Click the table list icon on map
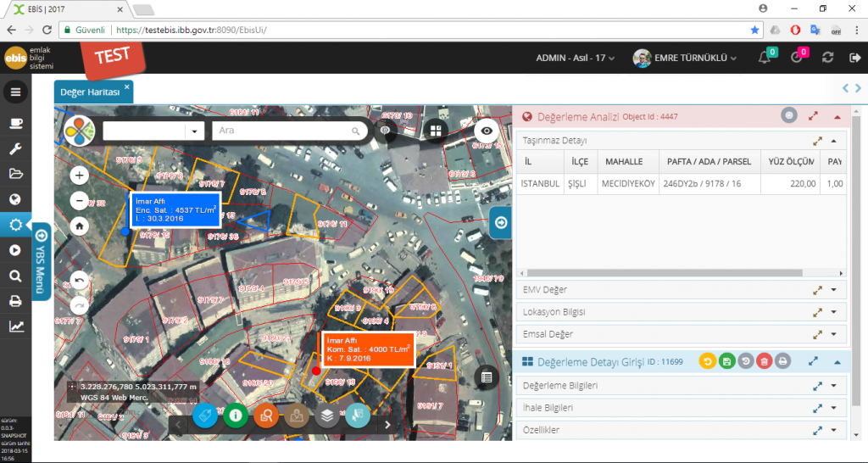The image size is (868, 463). 486,377
